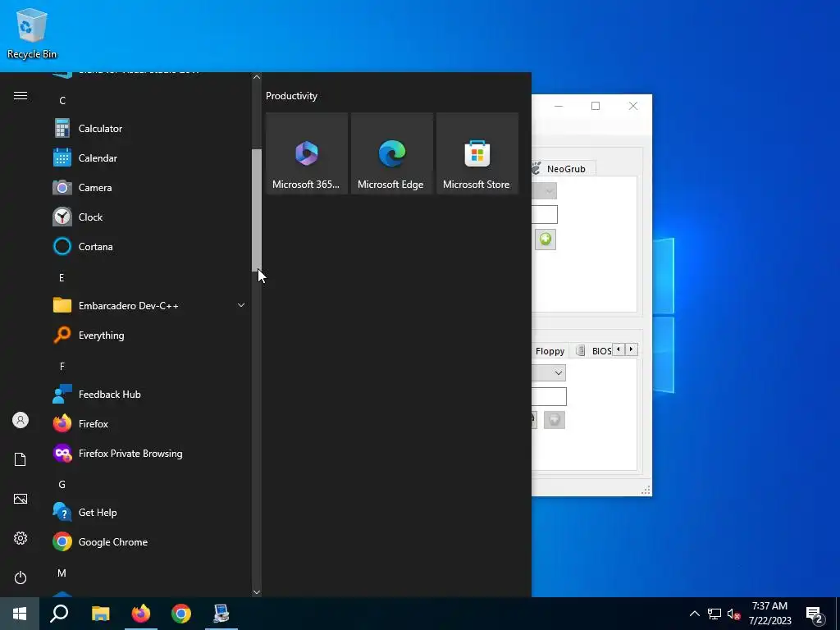Click the letter M section header
The image size is (840, 630).
coord(62,573)
